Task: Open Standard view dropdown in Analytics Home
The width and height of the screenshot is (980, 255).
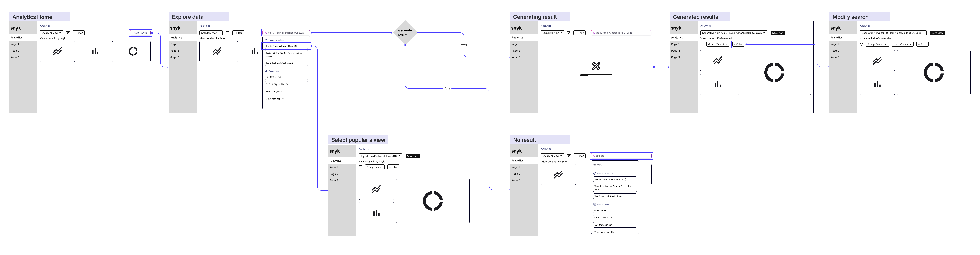Action: click(x=51, y=33)
